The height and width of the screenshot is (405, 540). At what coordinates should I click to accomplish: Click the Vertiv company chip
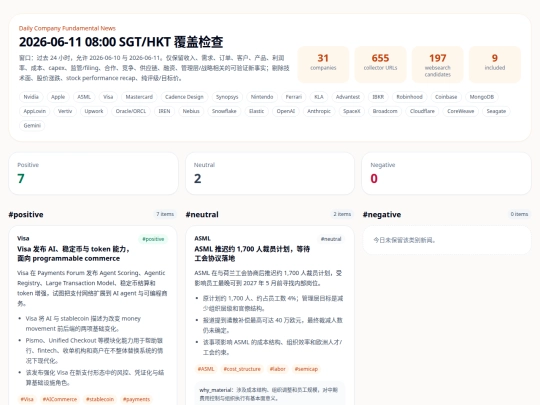click(65, 111)
